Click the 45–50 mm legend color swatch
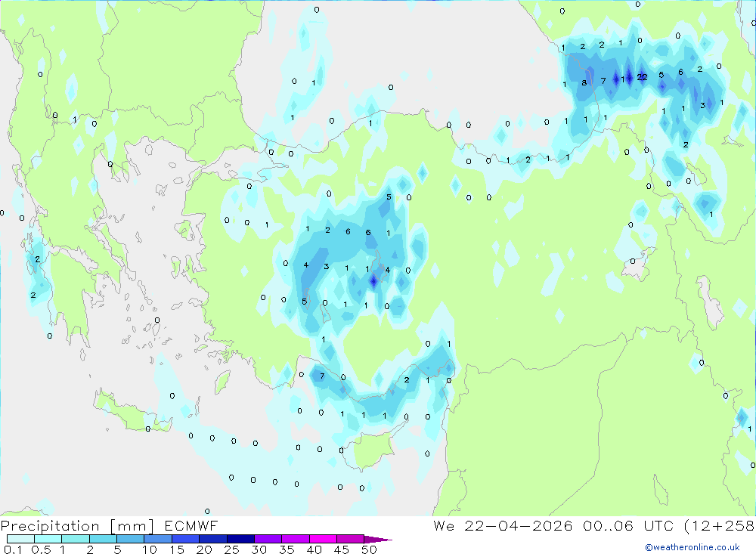 351,539
